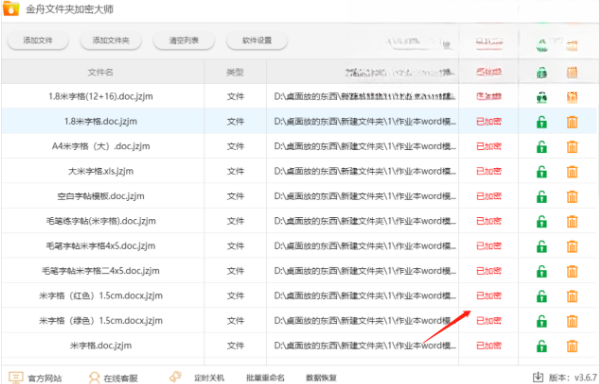Delete 空白字帖模板.doc.jzjm row with trash icon
Screen dimensions: 599x384
[572, 196]
